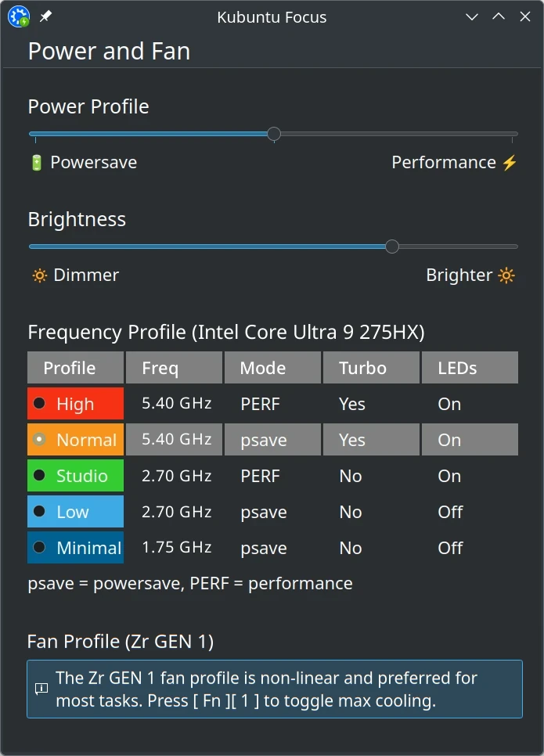The image size is (544, 756).
Task: Click the Turbo column header
Action: point(371,367)
